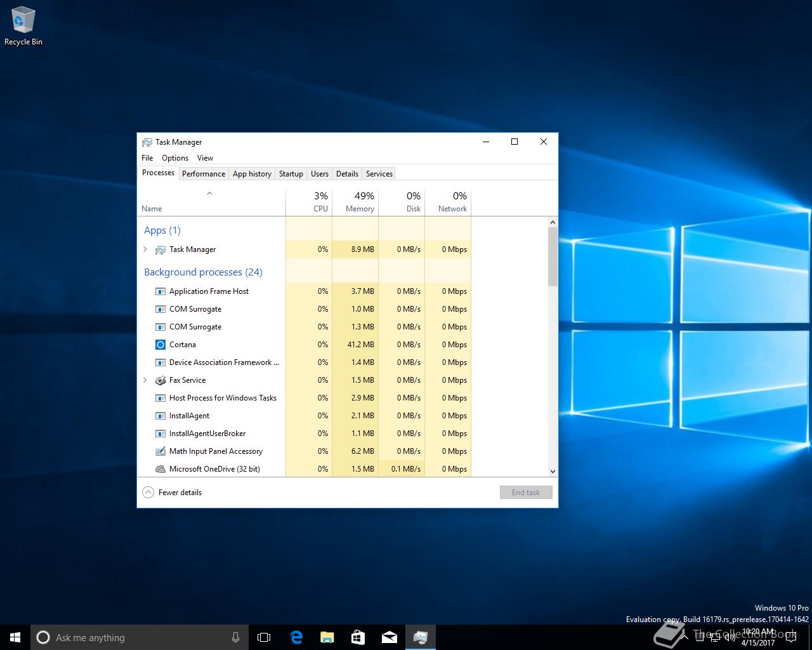812x650 pixels.
Task: Click the process list scrollbar thumb
Action: point(553,256)
